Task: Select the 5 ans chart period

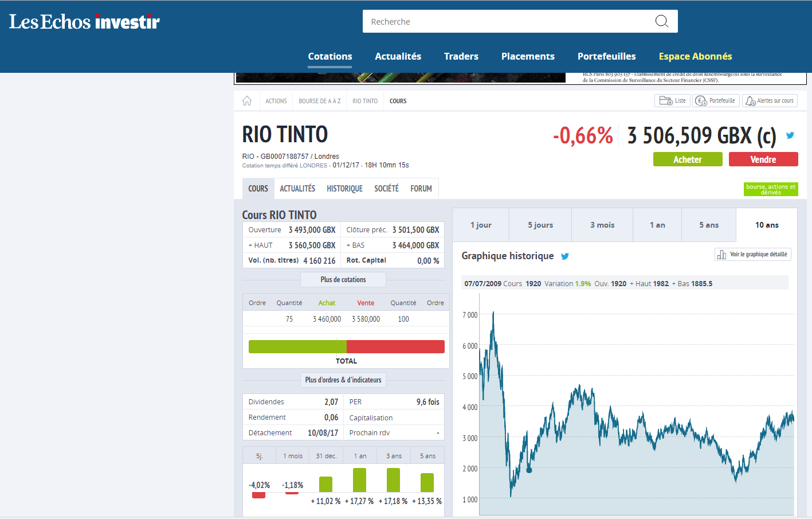Action: coord(708,225)
